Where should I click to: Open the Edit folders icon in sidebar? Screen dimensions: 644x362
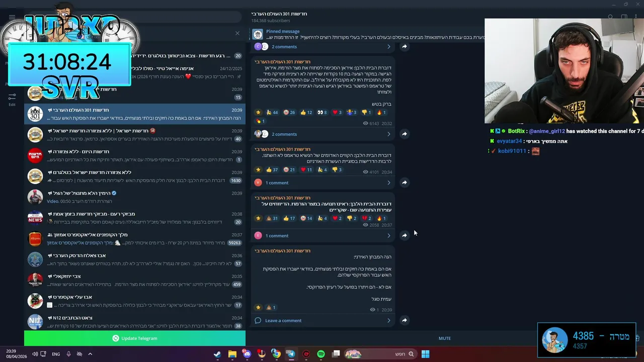click(x=12, y=99)
